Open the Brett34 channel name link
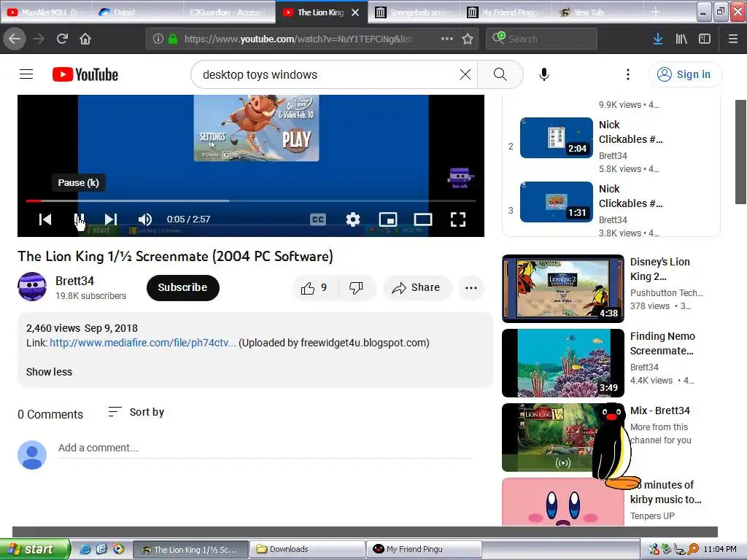This screenshot has width=747, height=560. coord(74,281)
